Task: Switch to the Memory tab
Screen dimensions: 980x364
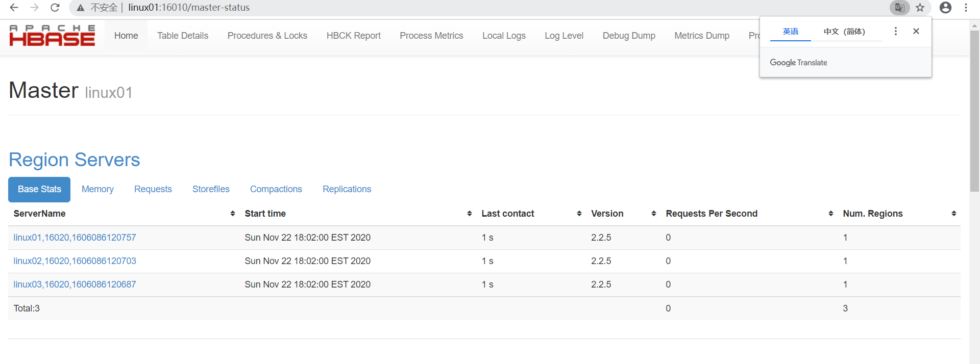Action: [97, 189]
